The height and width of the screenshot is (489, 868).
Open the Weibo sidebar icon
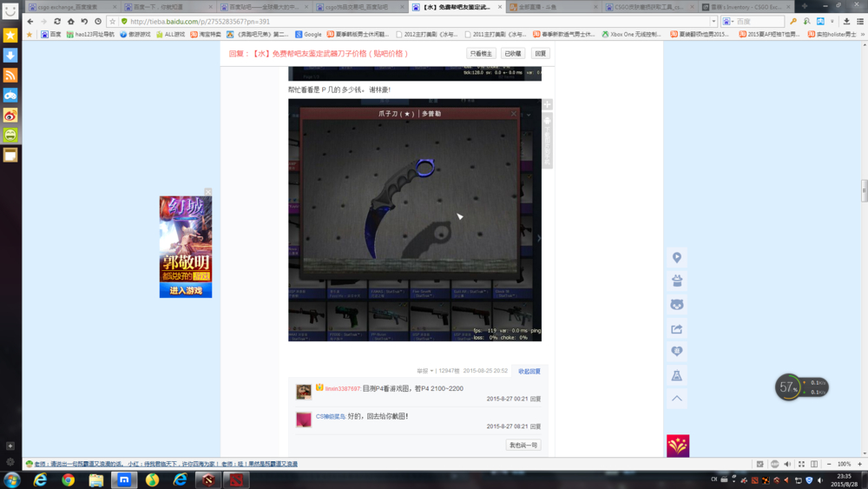[10, 116]
